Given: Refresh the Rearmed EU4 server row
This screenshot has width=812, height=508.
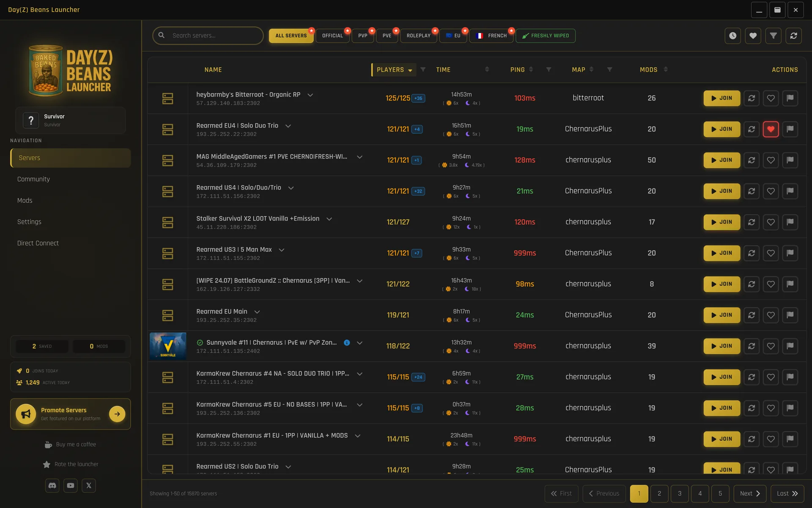Looking at the screenshot, I should coord(752,129).
